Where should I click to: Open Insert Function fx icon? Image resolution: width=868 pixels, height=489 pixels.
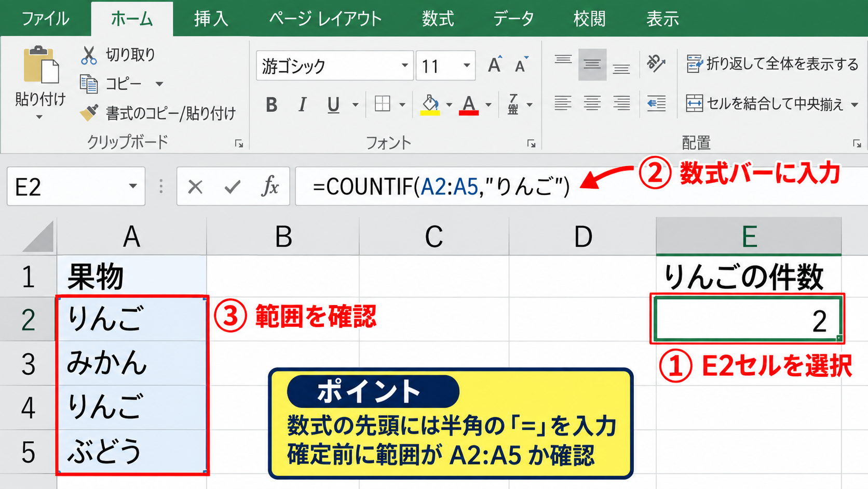point(270,186)
